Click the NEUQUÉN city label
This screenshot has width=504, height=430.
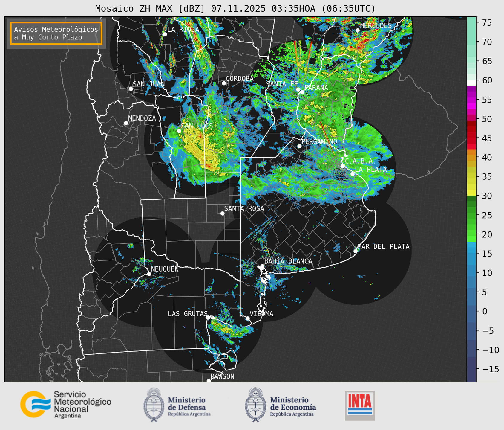pos(165,269)
